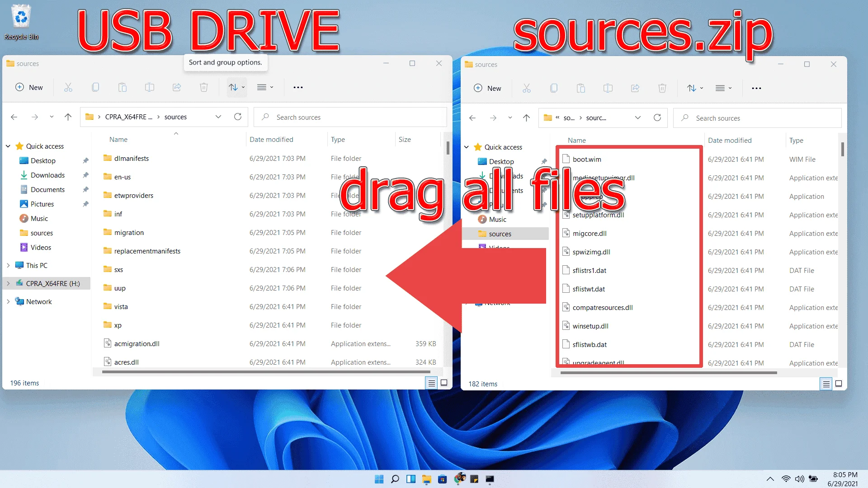Select Documents in left Explorer sidebar
The height and width of the screenshot is (488, 868).
coord(47,190)
